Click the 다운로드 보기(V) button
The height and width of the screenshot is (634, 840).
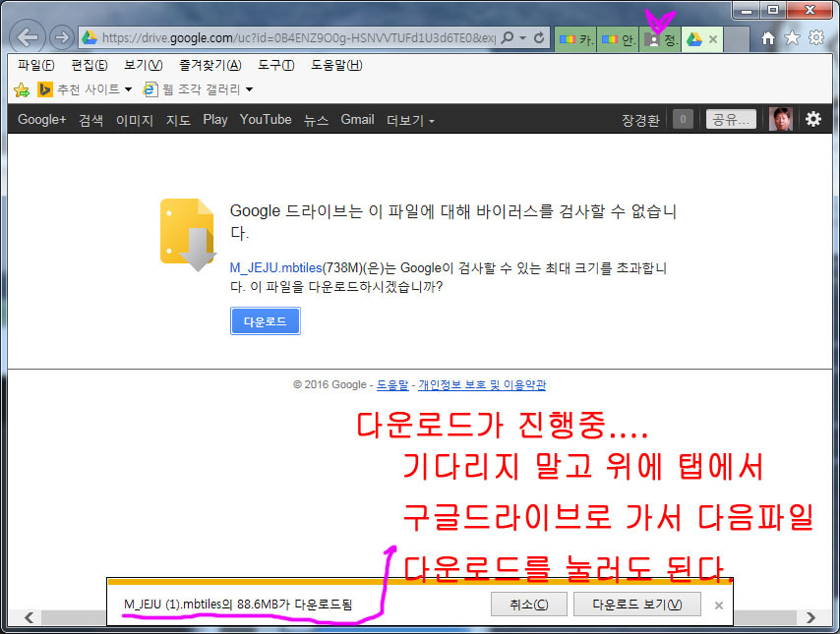click(637, 605)
